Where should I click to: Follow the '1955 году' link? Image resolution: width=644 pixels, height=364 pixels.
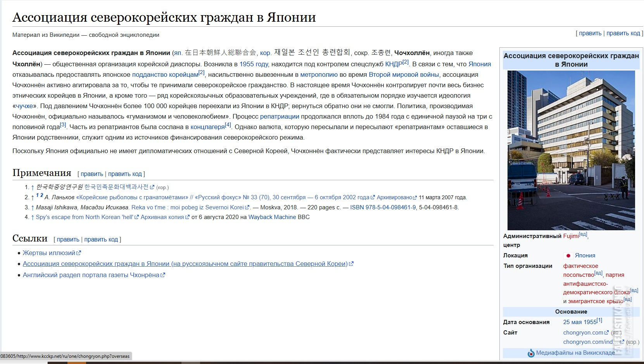click(x=254, y=64)
